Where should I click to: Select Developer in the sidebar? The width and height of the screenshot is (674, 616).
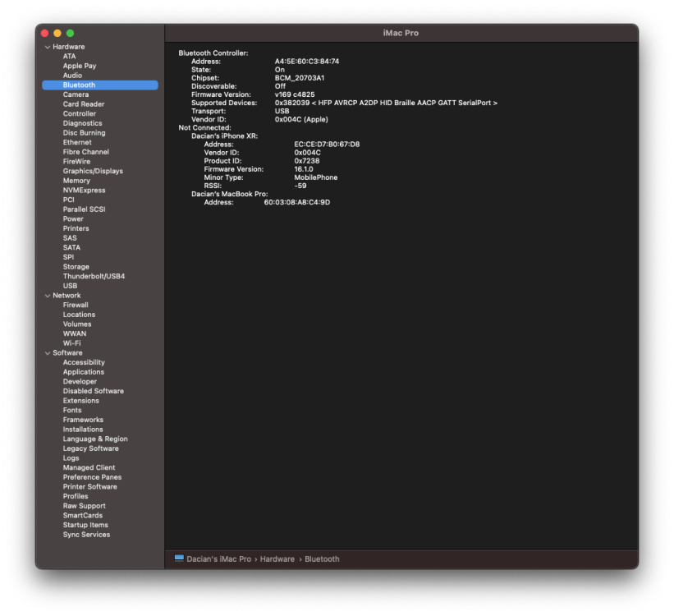80,382
